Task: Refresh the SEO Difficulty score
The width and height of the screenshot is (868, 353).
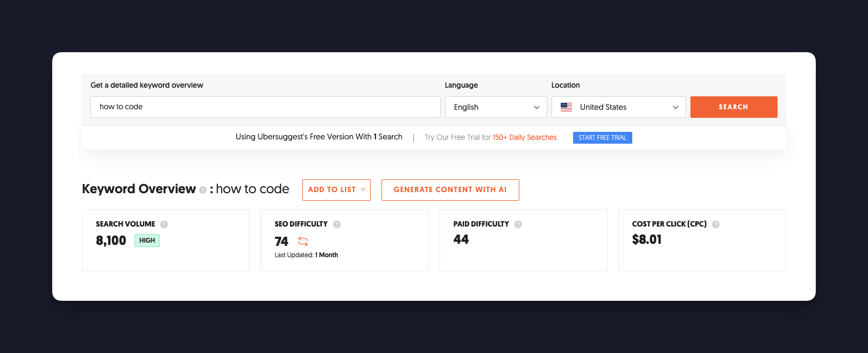Action: click(x=303, y=242)
